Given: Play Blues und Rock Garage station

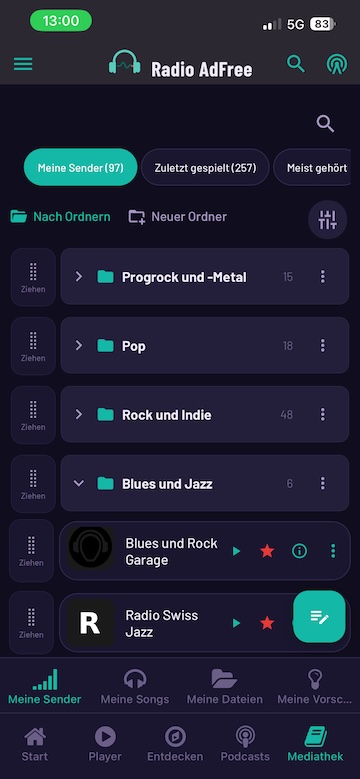Looking at the screenshot, I should coord(236,551).
